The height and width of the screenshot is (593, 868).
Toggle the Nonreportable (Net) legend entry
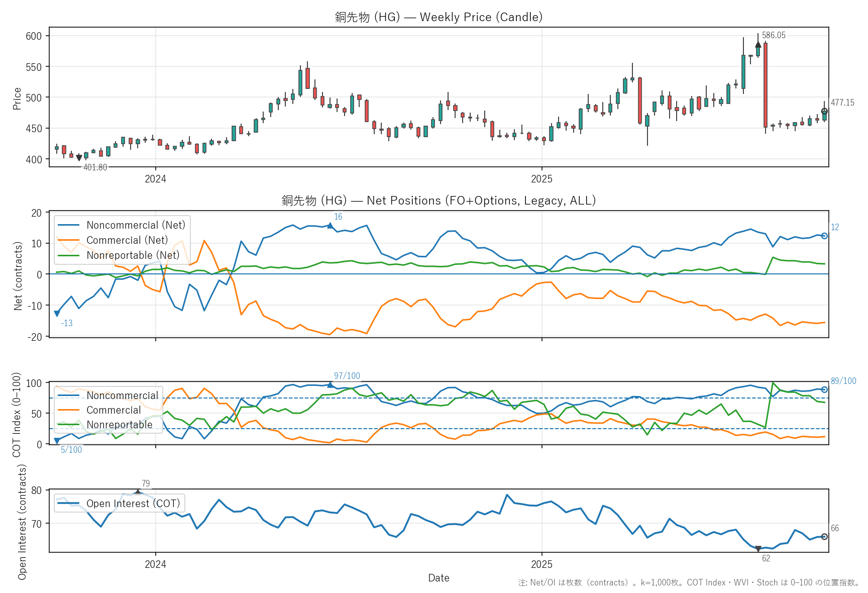pyautogui.click(x=133, y=255)
